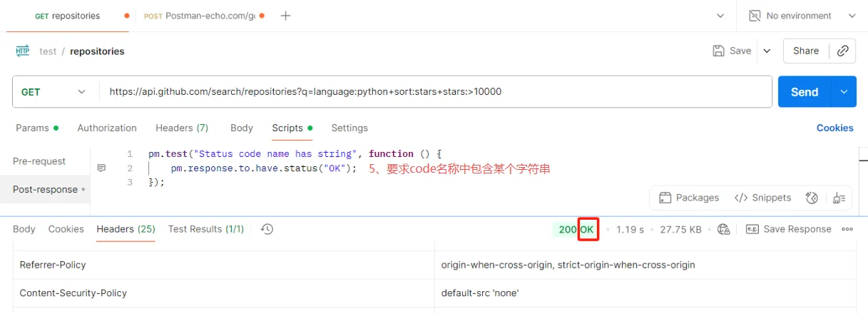Select the Post-response script section
This screenshot has width=868, height=314.
point(45,189)
